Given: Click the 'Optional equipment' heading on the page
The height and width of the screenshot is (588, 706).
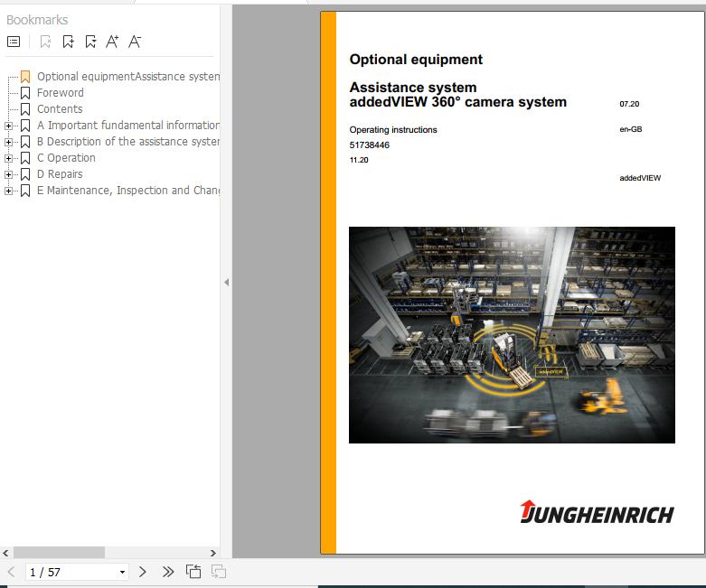Looking at the screenshot, I should click(416, 60).
